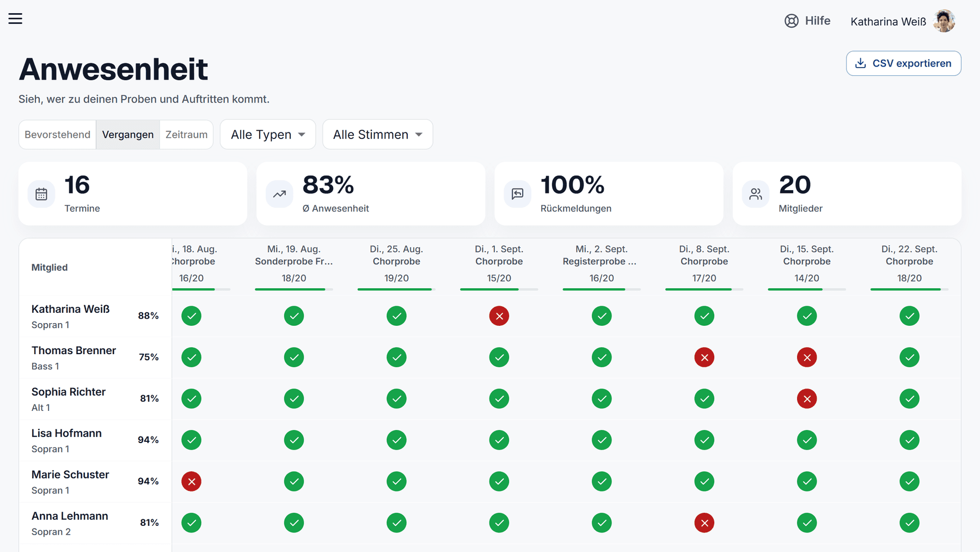This screenshot has height=552, width=980.
Task: Open the Alle Typen dropdown
Action: click(268, 135)
